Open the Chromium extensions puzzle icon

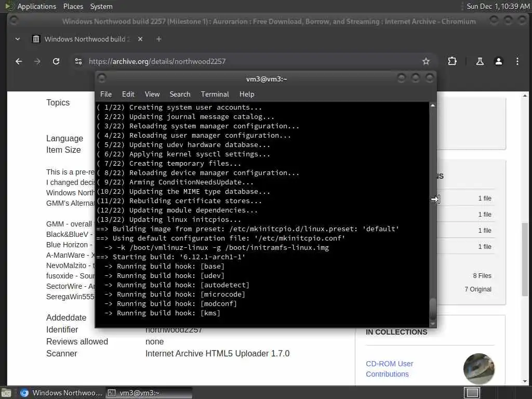452,61
